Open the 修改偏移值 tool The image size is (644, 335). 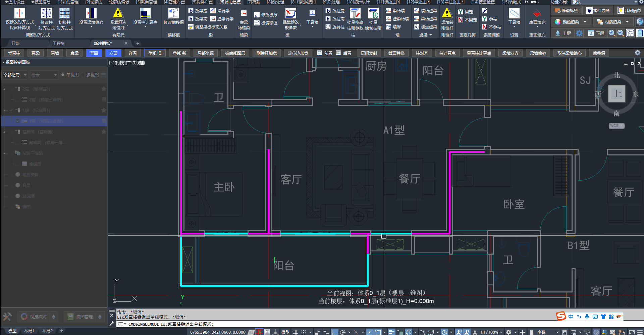point(173,13)
